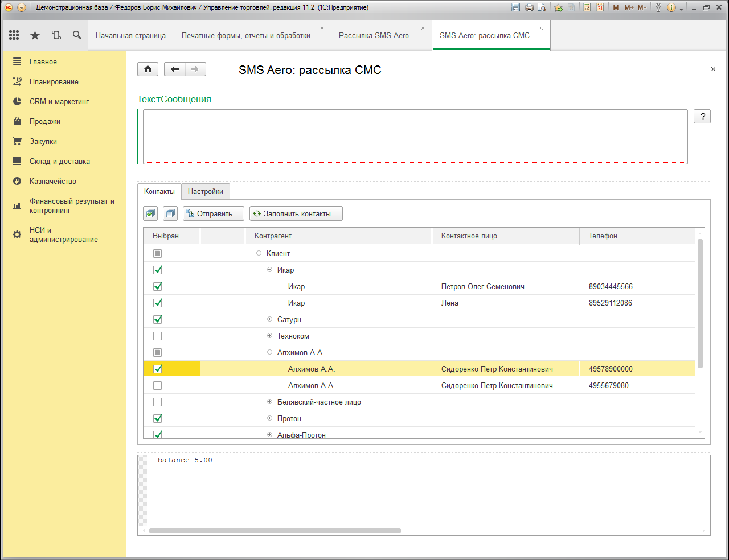Viewport: 729px width, 560px height.
Task: Click the Отправить button
Action: (214, 213)
